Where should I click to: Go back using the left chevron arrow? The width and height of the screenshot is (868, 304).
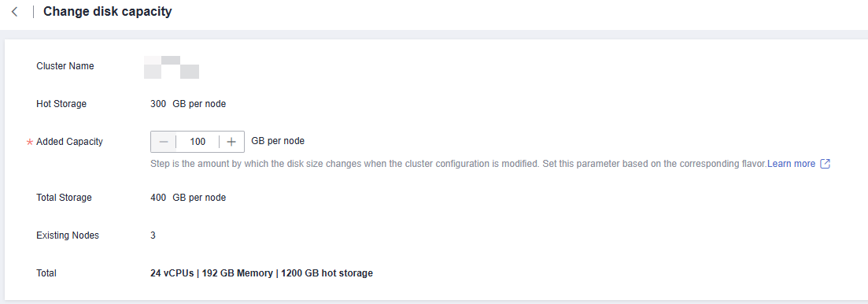(14, 12)
